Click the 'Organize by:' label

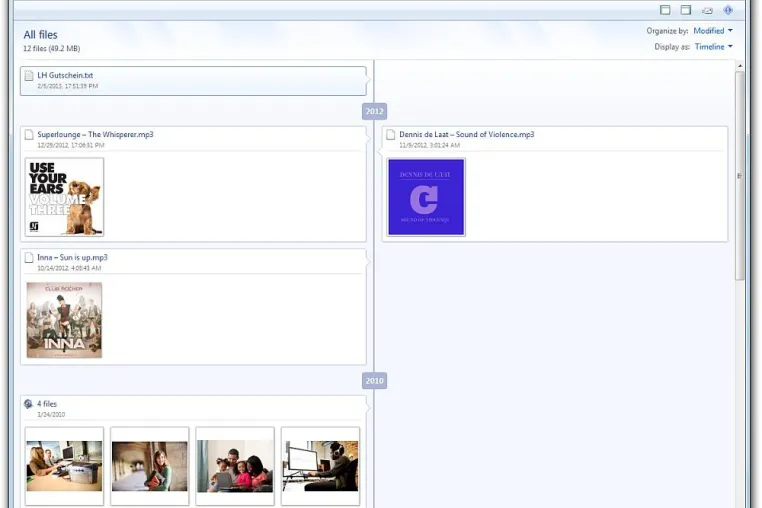tap(667, 31)
